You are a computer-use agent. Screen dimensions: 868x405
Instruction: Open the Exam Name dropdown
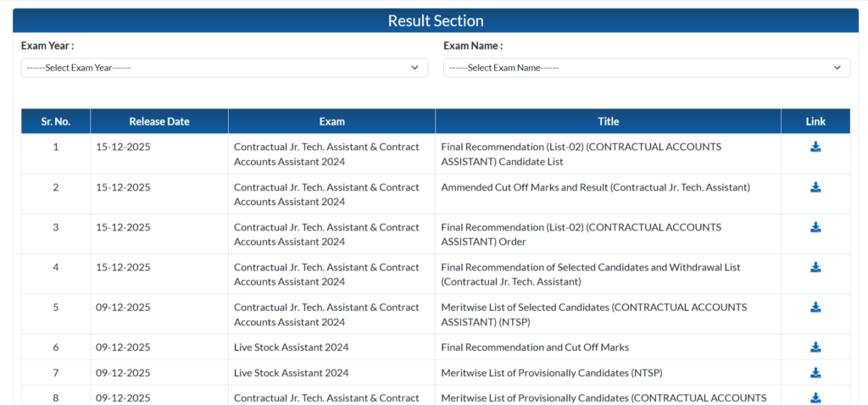pos(646,68)
